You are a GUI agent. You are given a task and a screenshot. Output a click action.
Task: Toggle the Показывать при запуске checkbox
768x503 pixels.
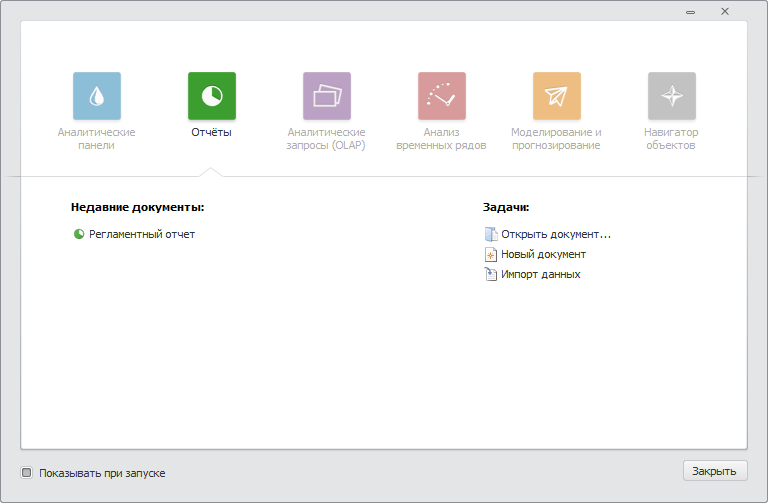(27, 473)
